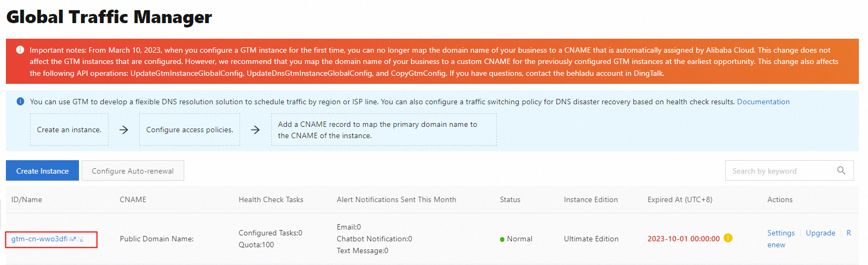The width and height of the screenshot is (868, 265).
Task: Click arrow after Configure access policies step
Action: [x=255, y=130]
